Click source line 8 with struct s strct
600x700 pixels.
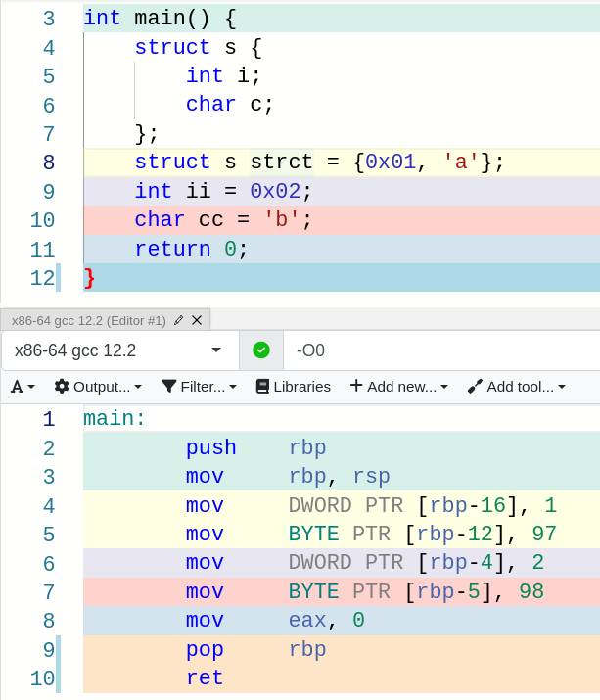point(318,163)
